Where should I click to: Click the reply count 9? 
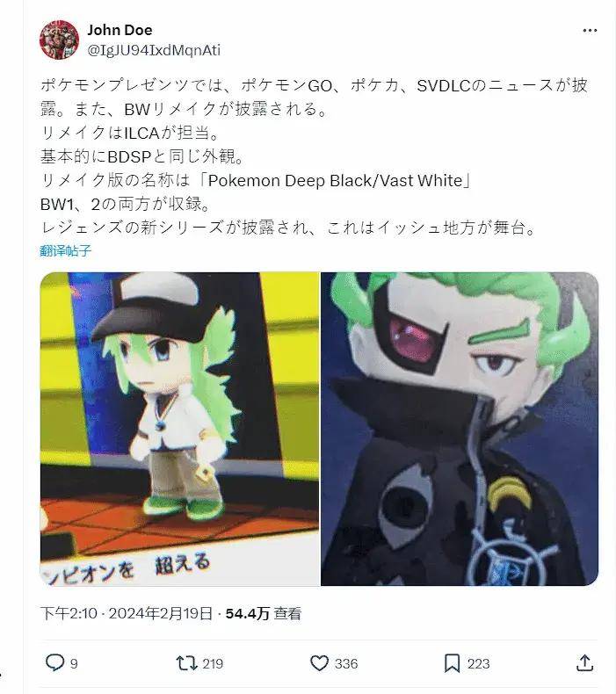[x=74, y=663]
